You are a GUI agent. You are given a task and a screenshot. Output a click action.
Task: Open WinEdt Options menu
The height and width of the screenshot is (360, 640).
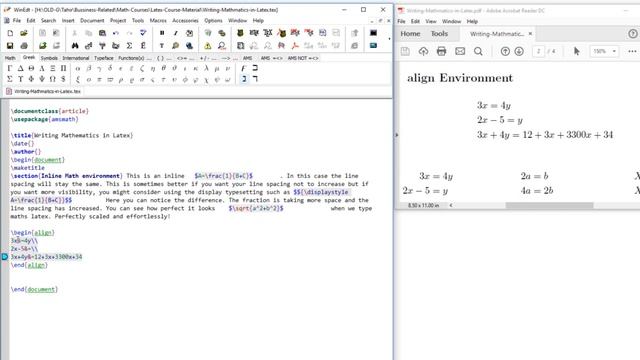213,20
